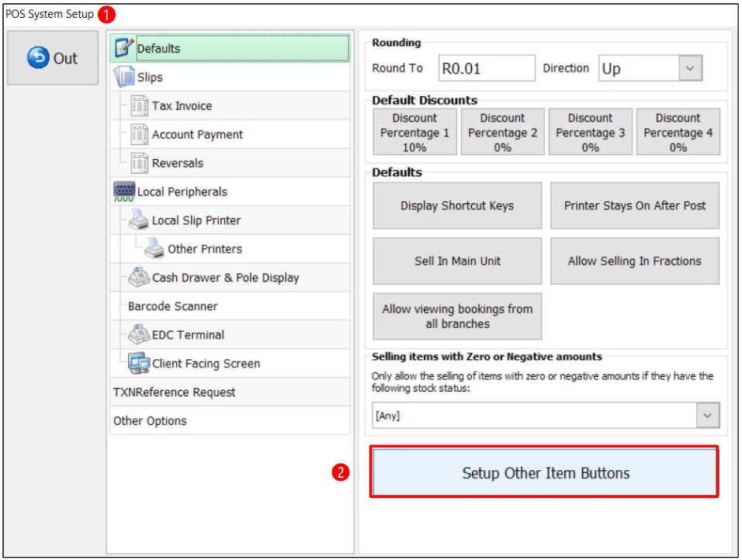Screen dimensions: 742x560
Task: Click the Direction label
Action: [x=566, y=68]
